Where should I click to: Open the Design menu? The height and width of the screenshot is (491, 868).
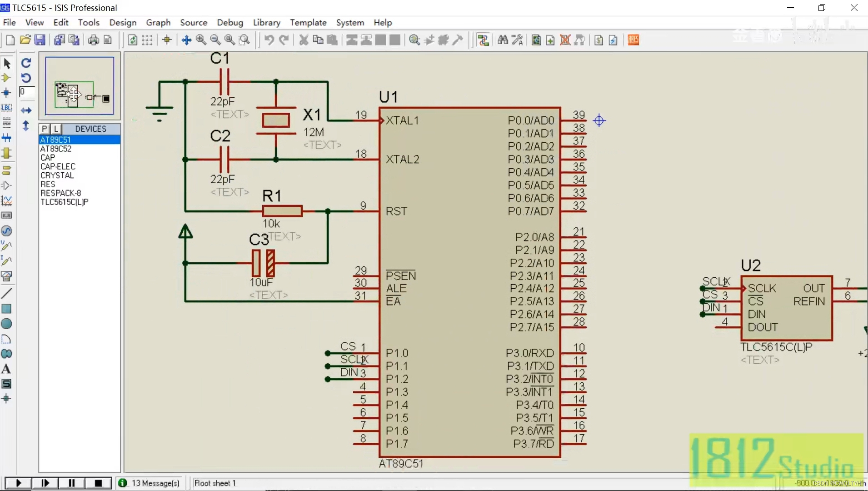point(123,22)
